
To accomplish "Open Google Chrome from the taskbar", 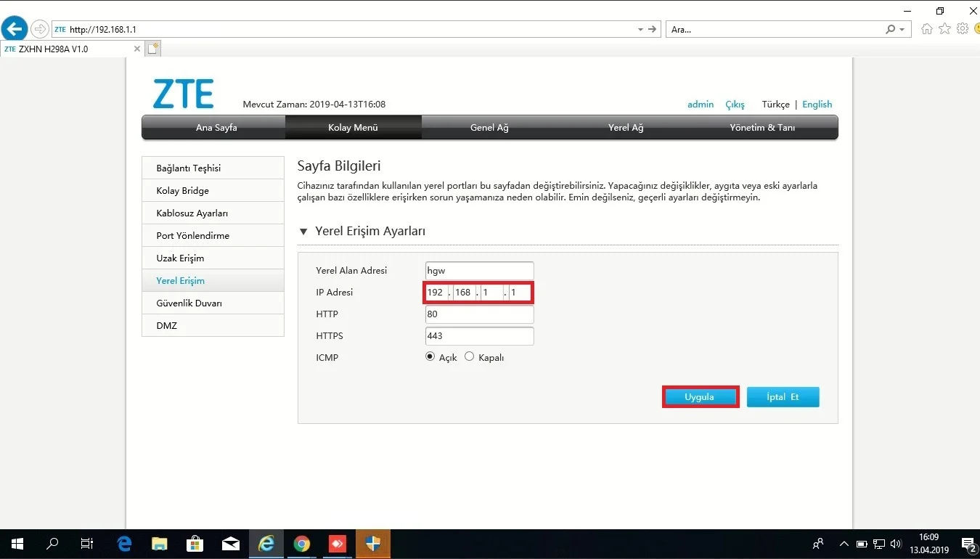I will coord(301,544).
